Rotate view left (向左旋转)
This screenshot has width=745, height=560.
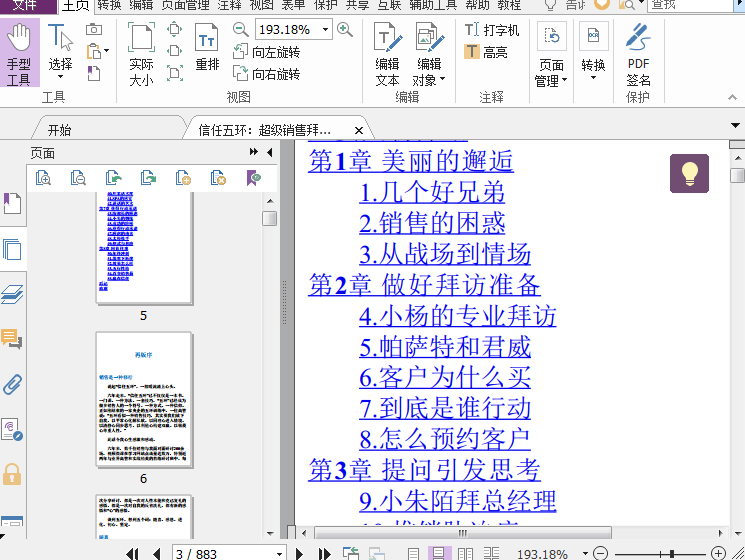[267, 52]
